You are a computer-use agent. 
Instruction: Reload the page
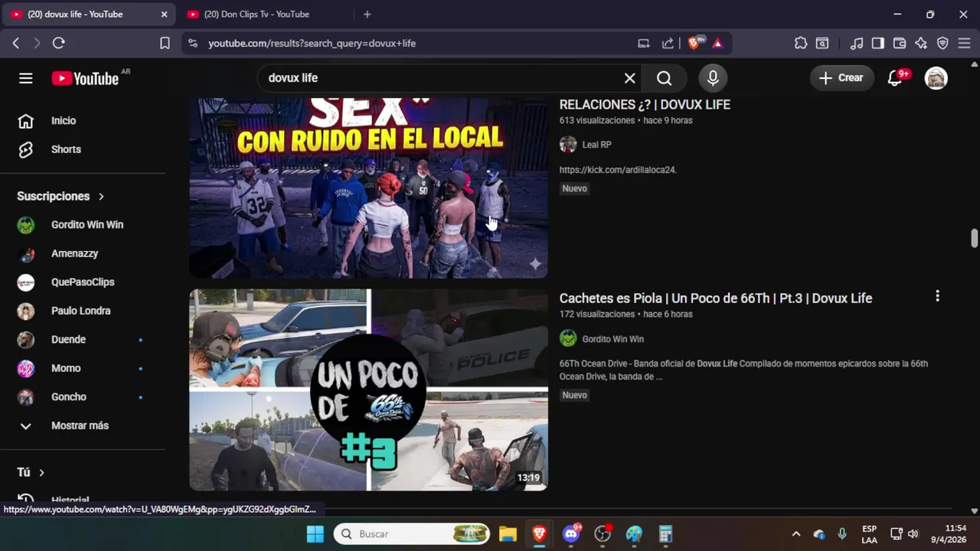tap(58, 44)
